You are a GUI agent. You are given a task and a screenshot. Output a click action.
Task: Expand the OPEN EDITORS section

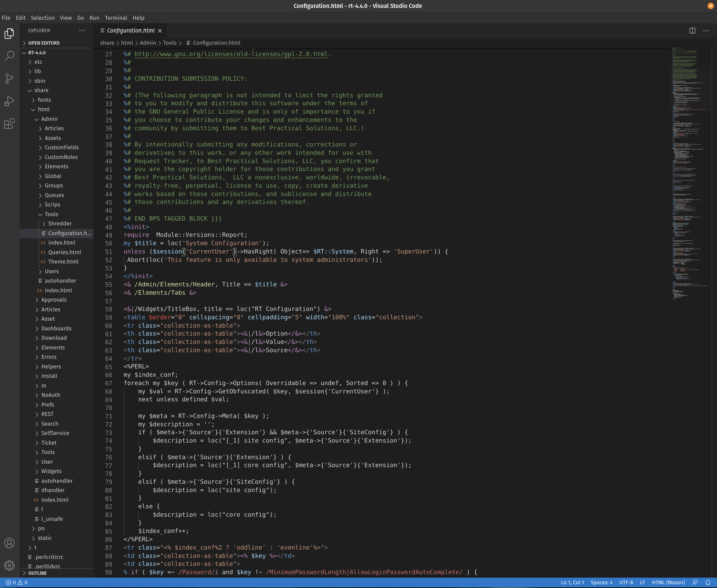(44, 43)
